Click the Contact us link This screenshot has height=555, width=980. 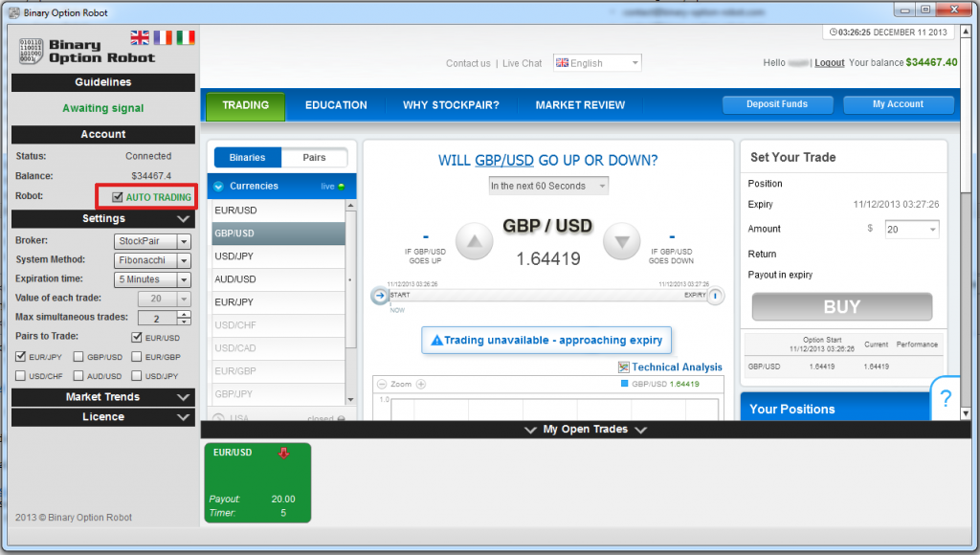tap(468, 63)
